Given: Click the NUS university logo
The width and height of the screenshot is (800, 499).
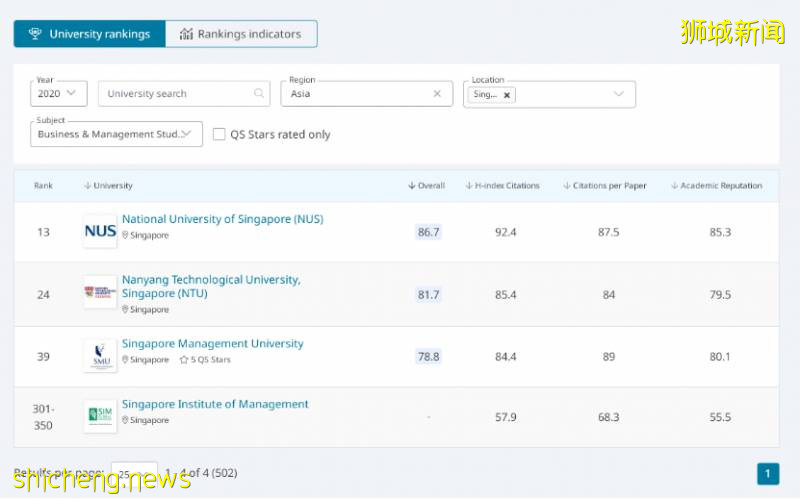Looking at the screenshot, I should (100, 231).
